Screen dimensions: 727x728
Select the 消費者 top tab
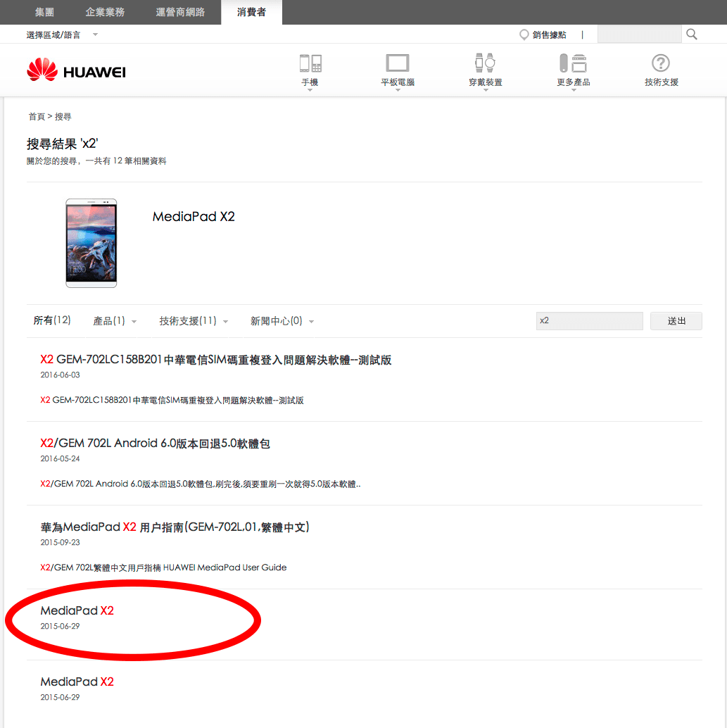[252, 12]
